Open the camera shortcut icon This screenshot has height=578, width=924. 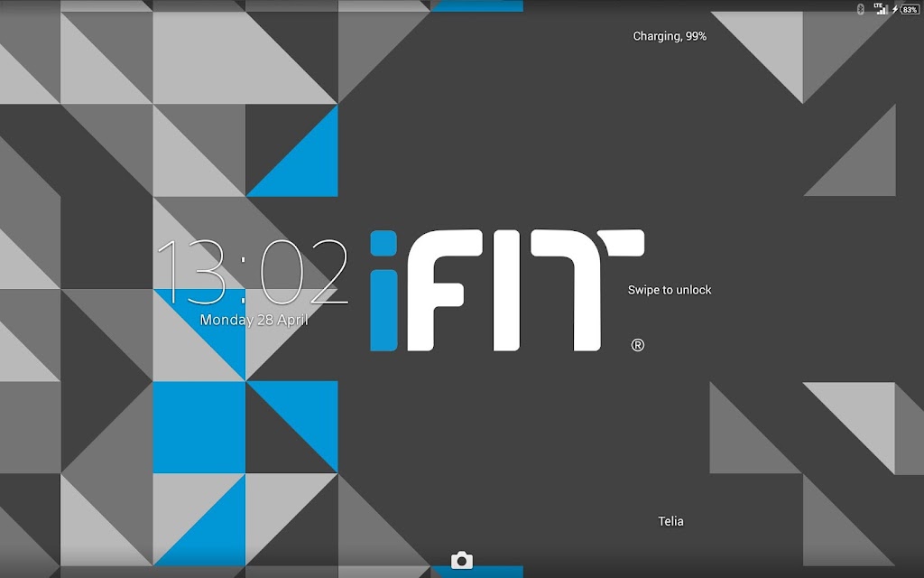pyautogui.click(x=461, y=560)
